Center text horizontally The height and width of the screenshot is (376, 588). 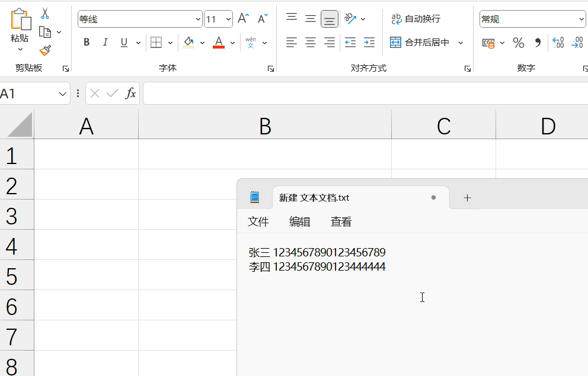tap(311, 42)
